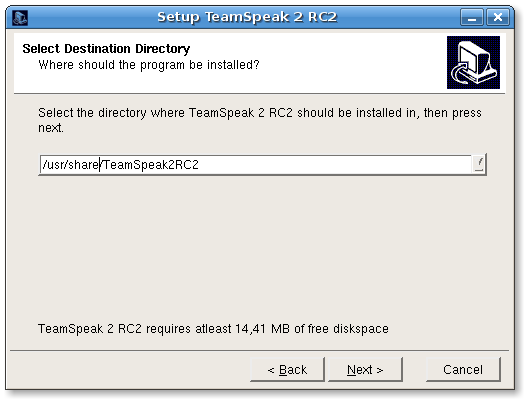Close the Setup TeamSpeak 2 RC2 window
Screen dimensions: 524x399
(498, 17)
